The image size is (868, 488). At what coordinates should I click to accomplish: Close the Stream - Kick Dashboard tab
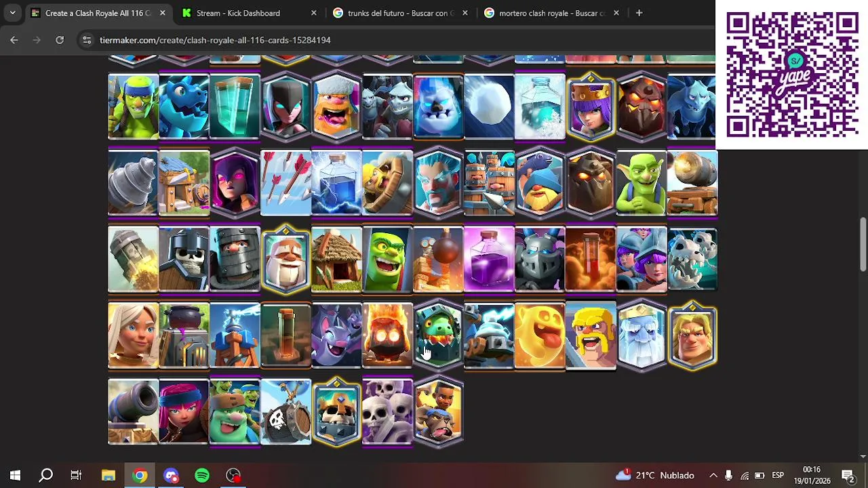[313, 13]
